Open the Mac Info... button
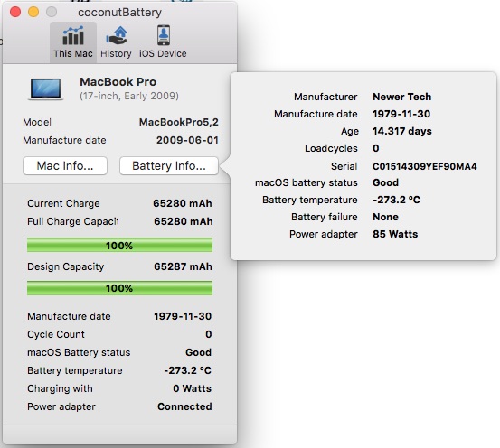500x448 pixels. (65, 165)
